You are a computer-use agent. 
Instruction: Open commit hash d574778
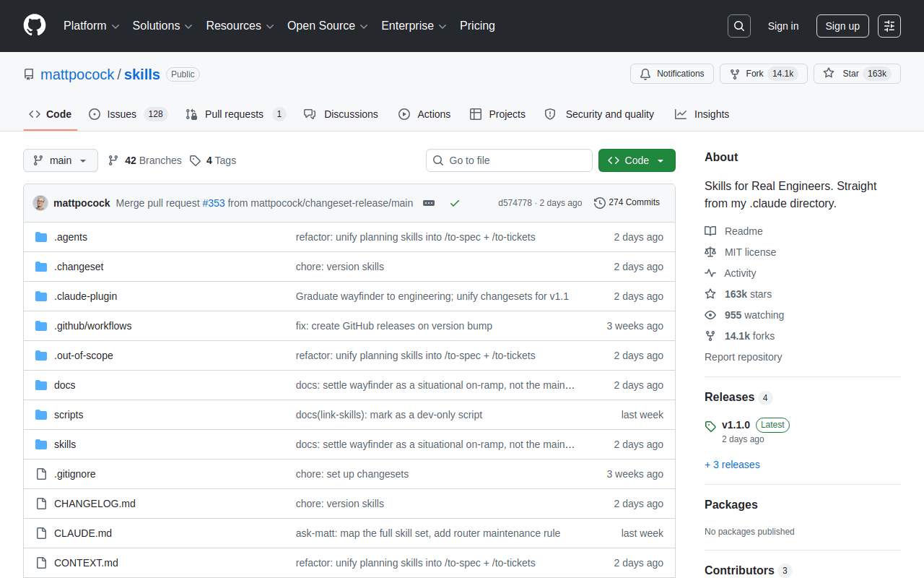tap(515, 203)
